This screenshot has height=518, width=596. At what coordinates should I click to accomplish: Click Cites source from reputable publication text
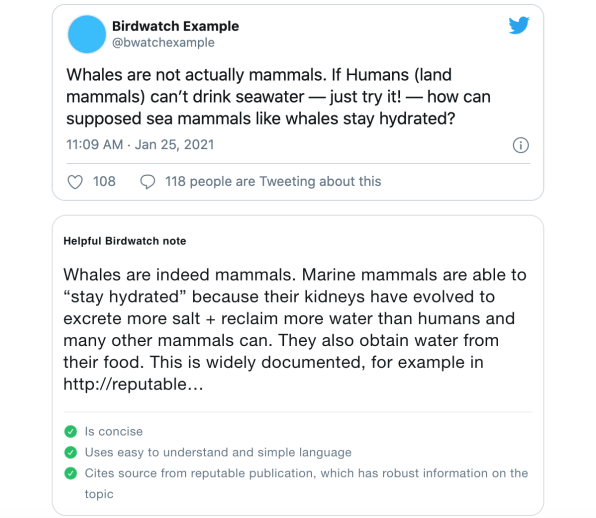pos(306,483)
